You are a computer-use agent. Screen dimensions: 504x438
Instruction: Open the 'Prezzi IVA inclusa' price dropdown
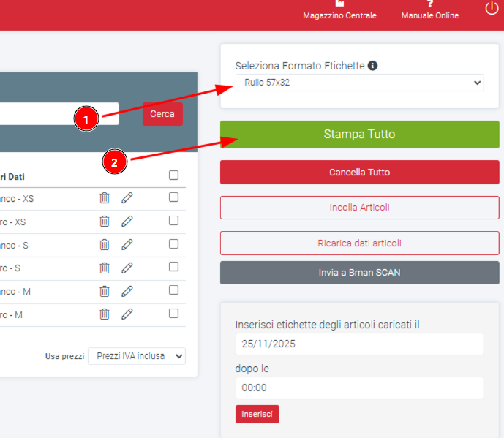coord(137,356)
